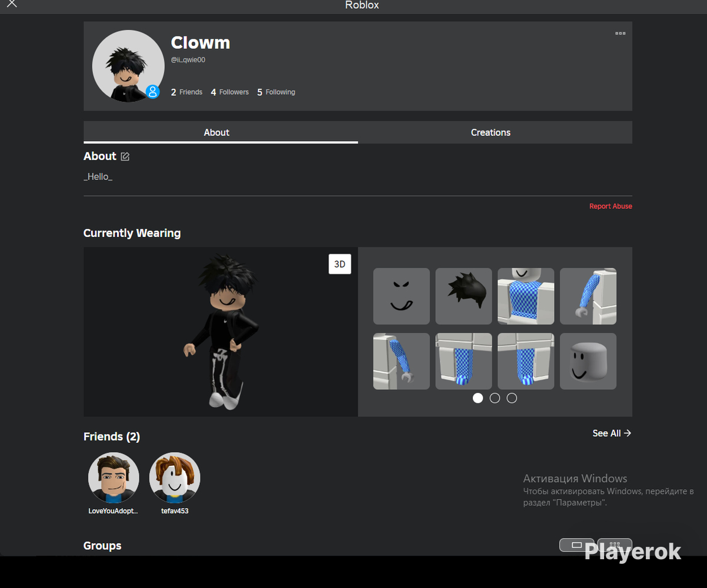Click the Currently Wearing heading

pos(132,233)
